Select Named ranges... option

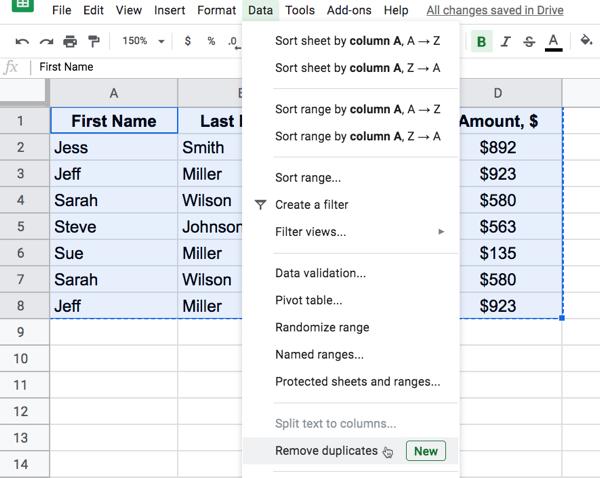(x=351, y=354)
